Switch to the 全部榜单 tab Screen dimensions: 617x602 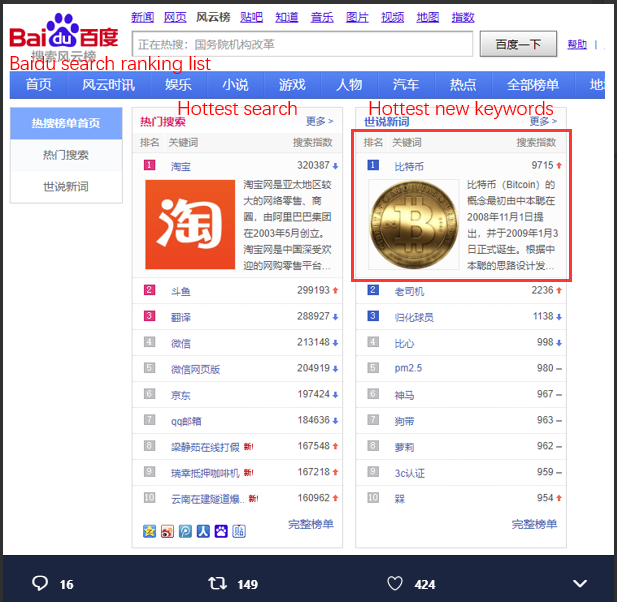point(533,85)
